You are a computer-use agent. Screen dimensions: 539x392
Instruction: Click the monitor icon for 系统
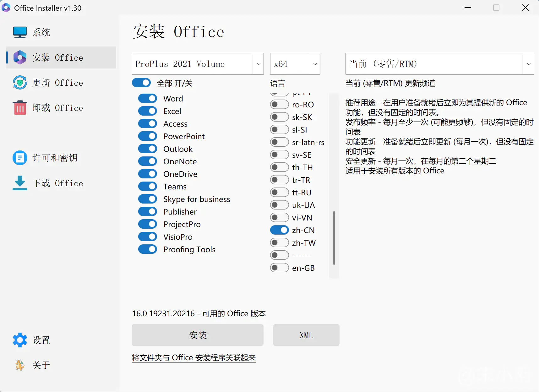[20, 32]
